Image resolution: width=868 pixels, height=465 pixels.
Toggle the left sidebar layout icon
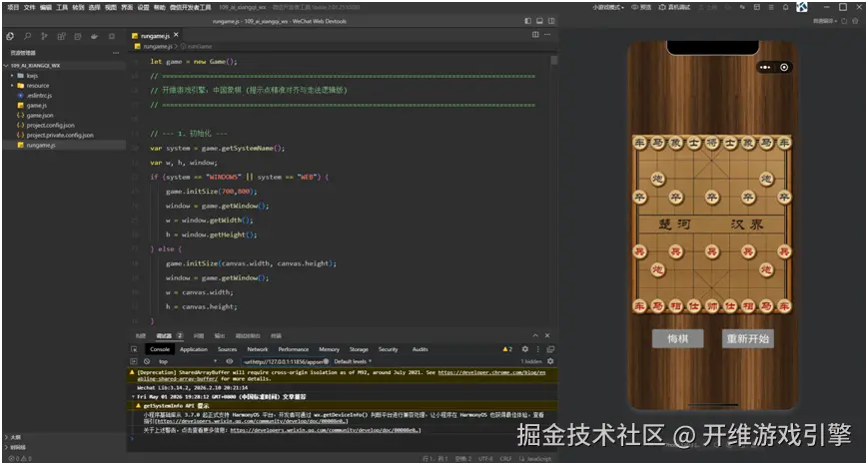tap(527, 21)
